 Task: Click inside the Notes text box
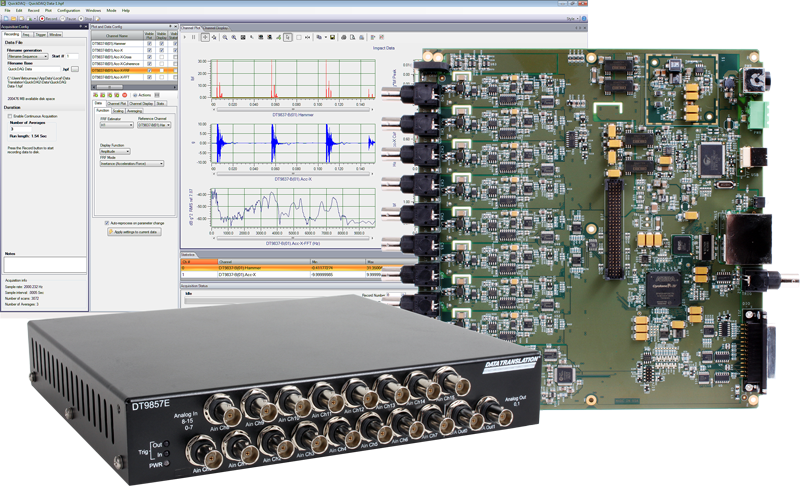[45, 264]
